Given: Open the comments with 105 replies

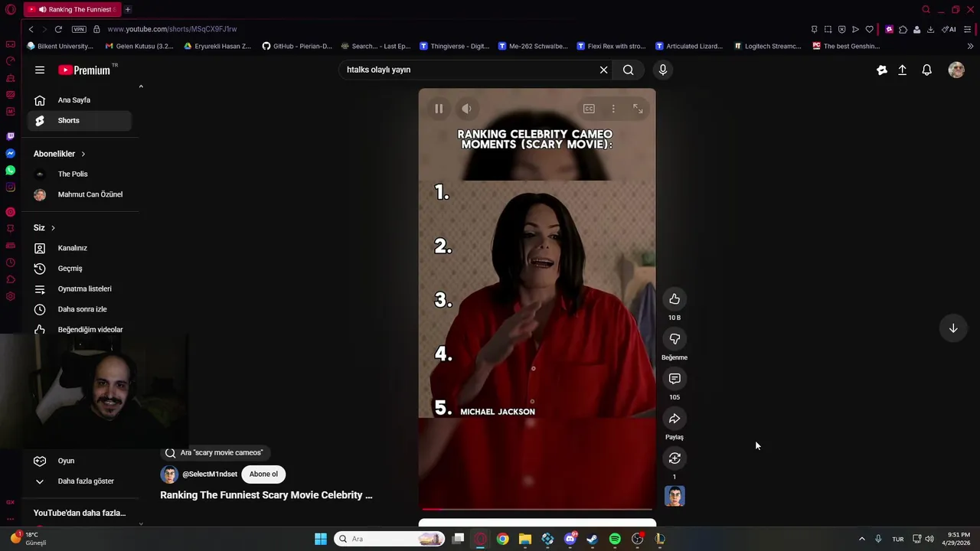Looking at the screenshot, I should tap(675, 379).
